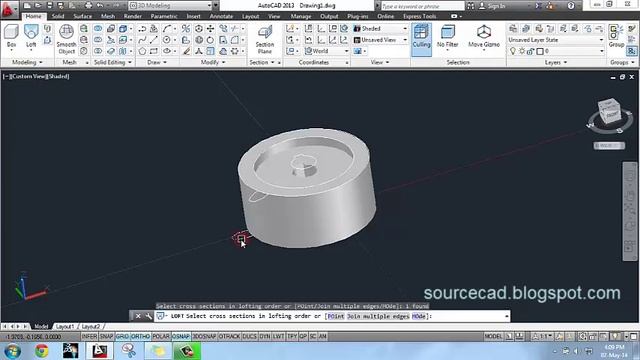Select the Loft tool
Viewport: 640px width, 360px height.
click(x=31, y=36)
